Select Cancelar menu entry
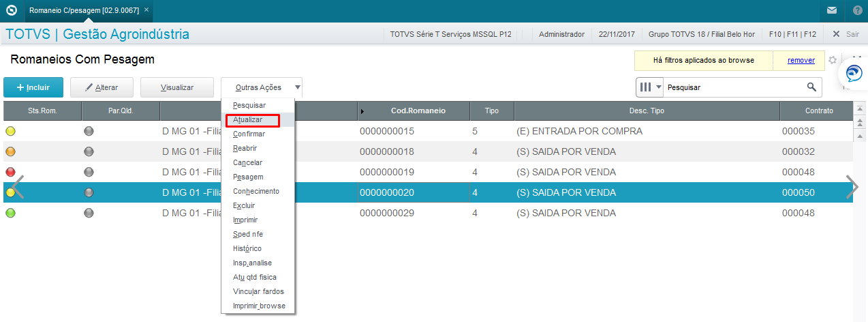Viewport: 868px width, 322px height. [248, 162]
